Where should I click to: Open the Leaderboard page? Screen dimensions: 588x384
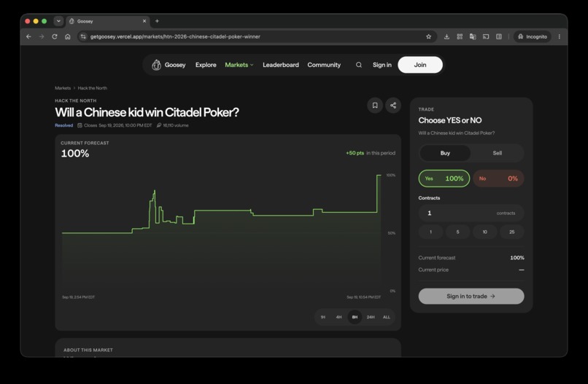[x=281, y=65]
